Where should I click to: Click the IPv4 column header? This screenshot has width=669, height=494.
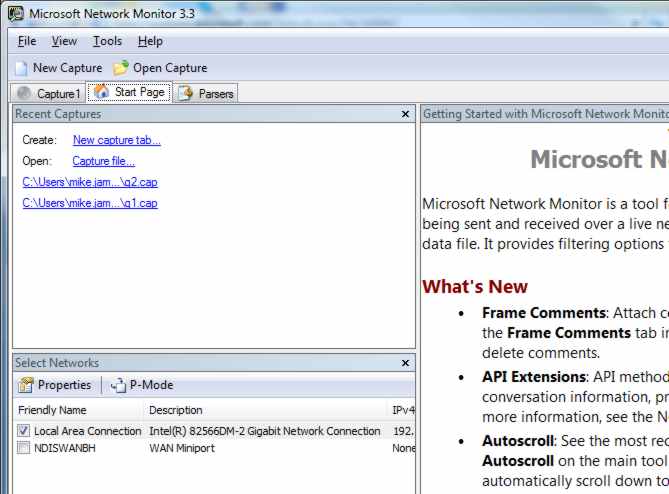403,410
